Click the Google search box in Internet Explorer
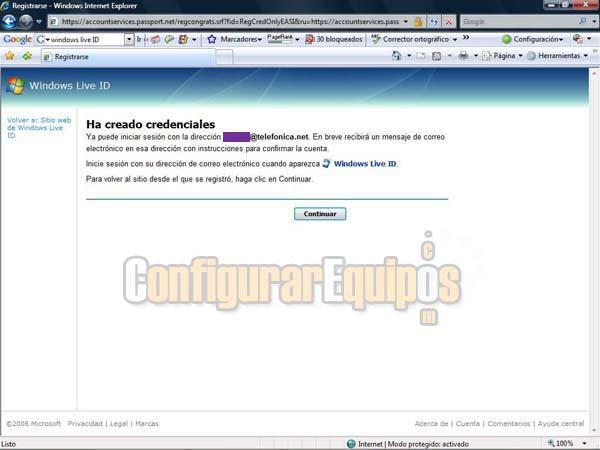Screen dimensions: 600x450 pyautogui.click(x=518, y=22)
